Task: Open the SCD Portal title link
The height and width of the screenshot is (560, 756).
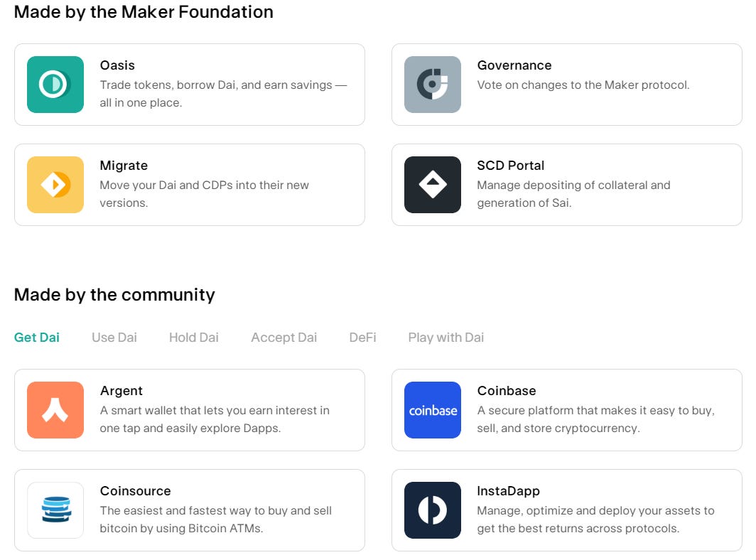Action: coord(511,166)
